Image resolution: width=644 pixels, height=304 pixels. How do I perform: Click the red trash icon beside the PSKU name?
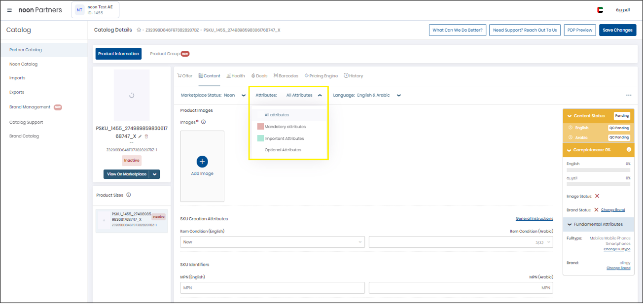pyautogui.click(x=146, y=136)
